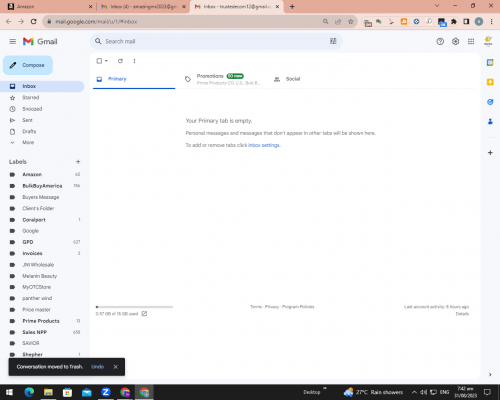
Task: Click inbox settings link
Action: tap(264, 145)
